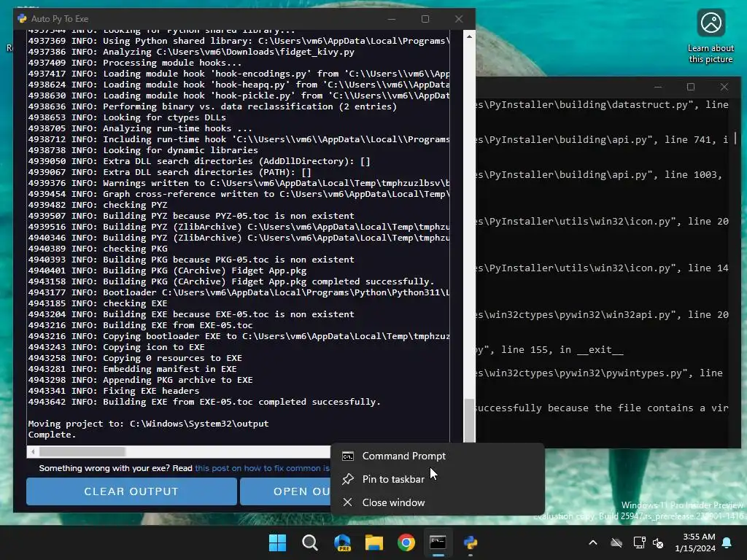This screenshot has height=560, width=747.
Task: Click the output horizontal scrollbar thumb
Action: point(82,451)
